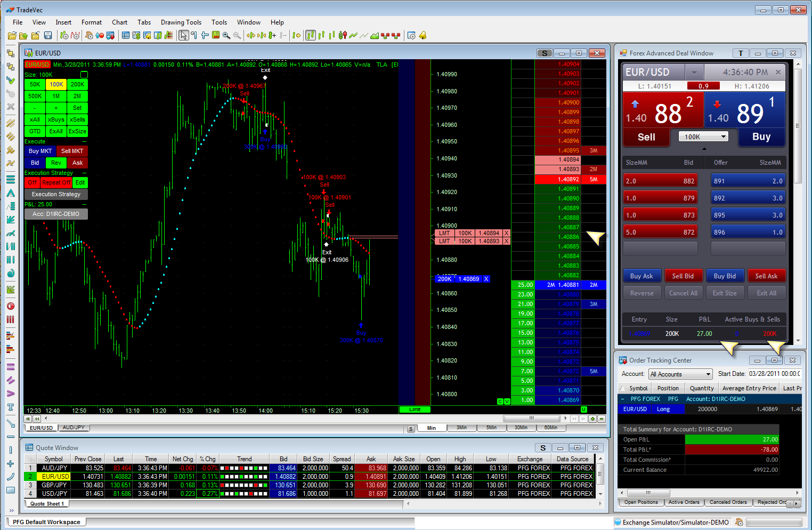Collapse the Execution Strategy section header
Image resolution: width=812 pixels, height=530 pixels.
click(x=85, y=173)
